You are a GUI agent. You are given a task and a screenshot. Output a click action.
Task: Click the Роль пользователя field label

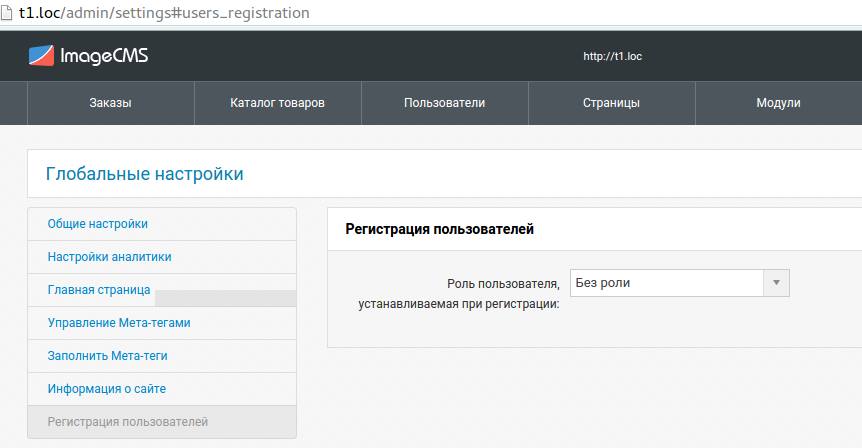[459, 294]
